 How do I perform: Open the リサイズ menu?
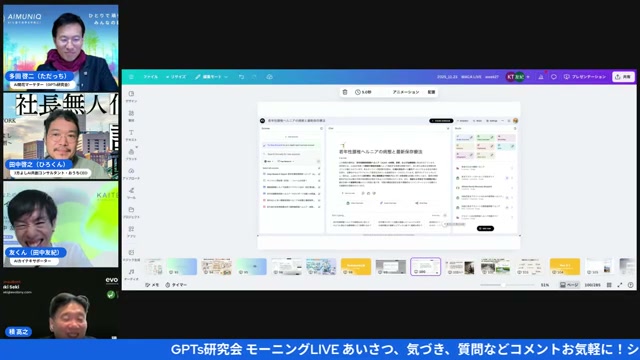point(176,77)
